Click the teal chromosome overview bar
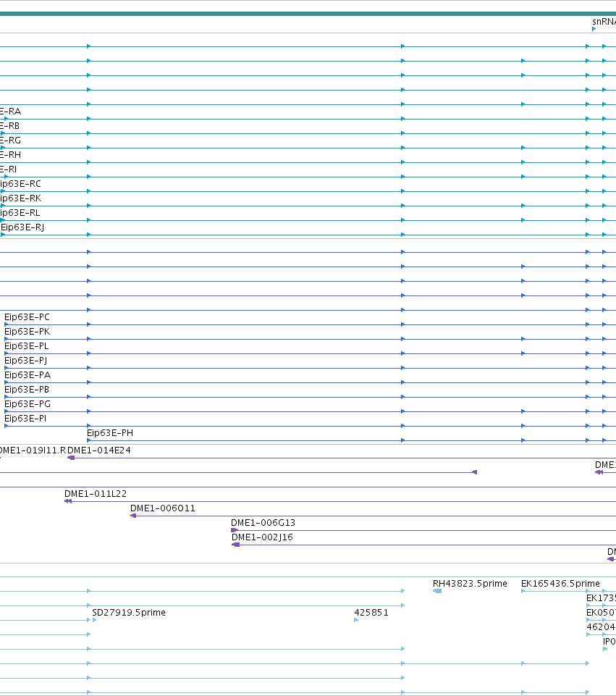 point(308,14)
